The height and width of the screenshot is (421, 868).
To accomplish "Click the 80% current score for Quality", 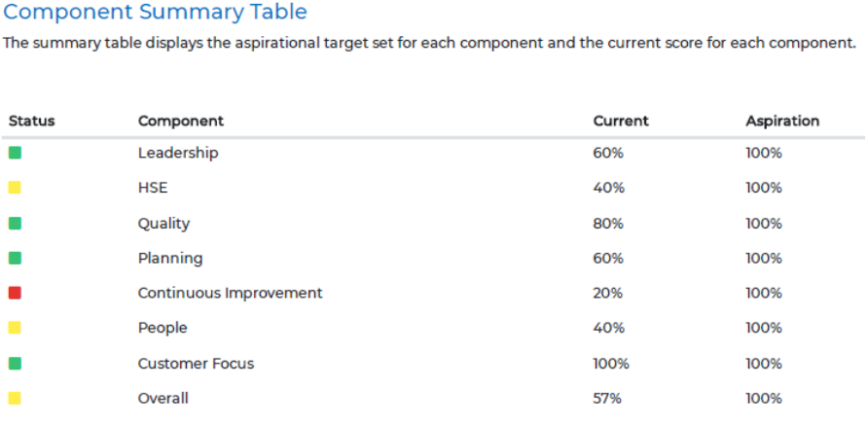I will (608, 224).
